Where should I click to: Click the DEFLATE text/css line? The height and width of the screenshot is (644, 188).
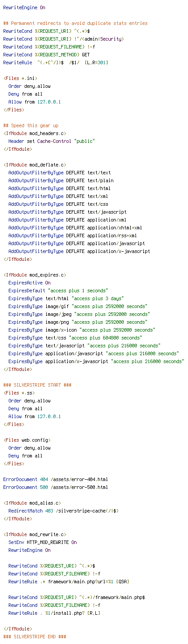(58, 204)
